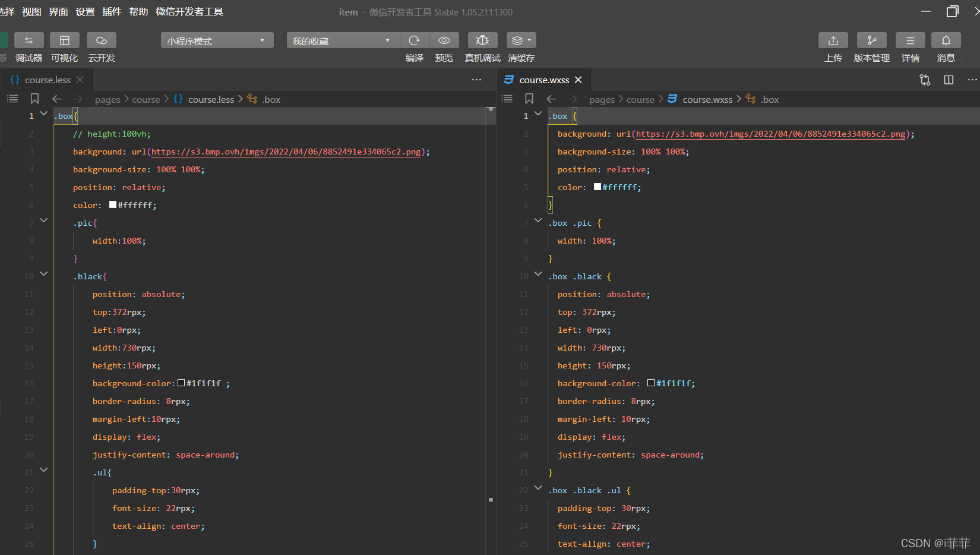Toggle outline list icon in left editor
This screenshot has height=555, width=980.
tap(12, 99)
